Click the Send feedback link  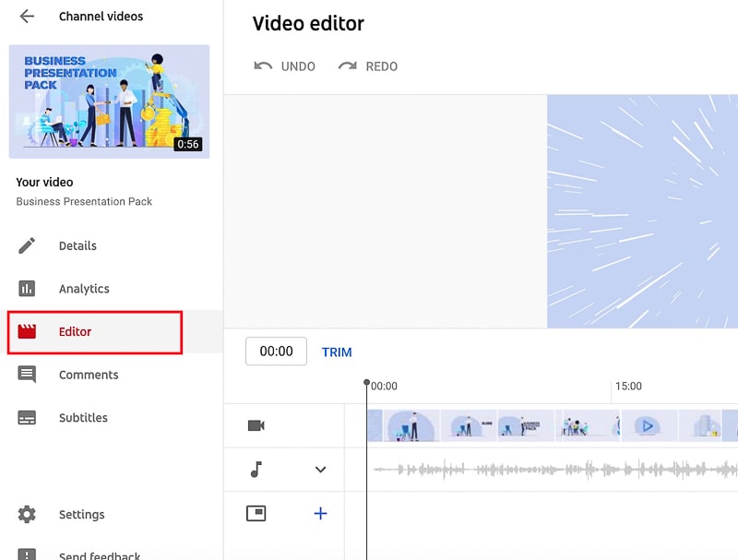pyautogui.click(x=99, y=554)
